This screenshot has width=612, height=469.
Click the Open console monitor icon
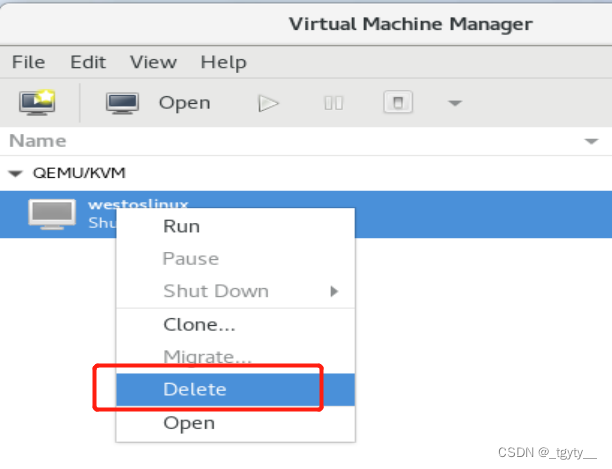pyautogui.click(x=123, y=102)
